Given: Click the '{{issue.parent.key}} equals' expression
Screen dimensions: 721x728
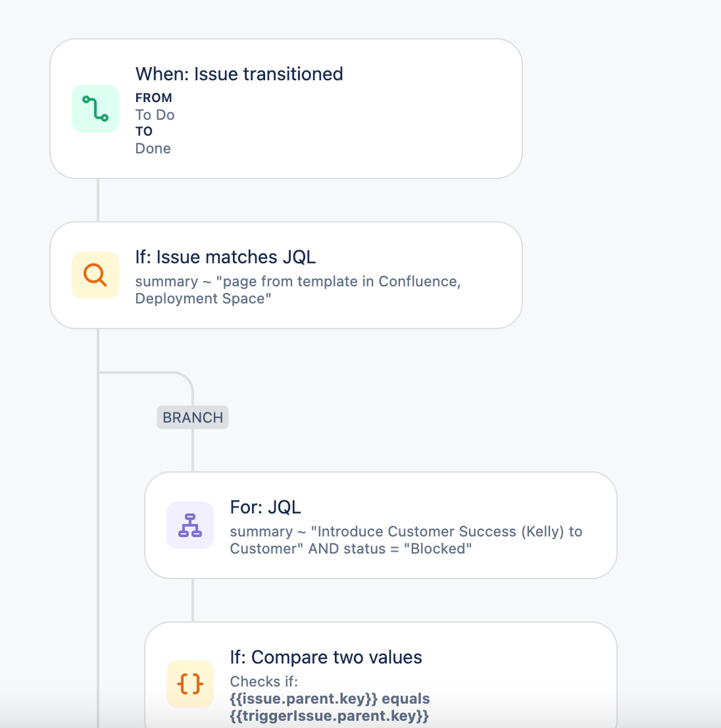Looking at the screenshot, I should 330,699.
